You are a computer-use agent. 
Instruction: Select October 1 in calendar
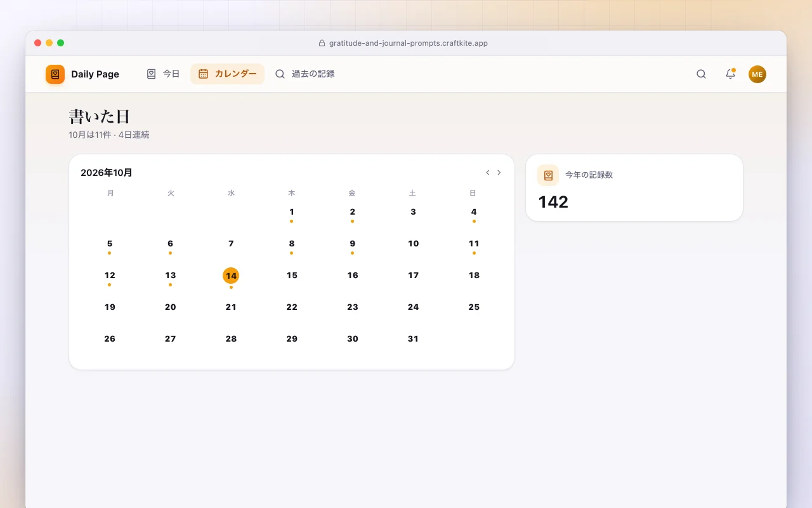292,213
